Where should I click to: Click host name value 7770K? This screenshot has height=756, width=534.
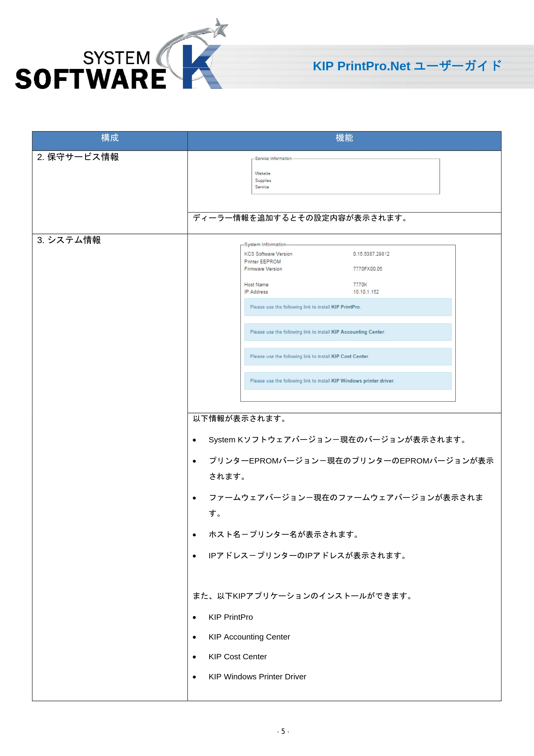360,285
